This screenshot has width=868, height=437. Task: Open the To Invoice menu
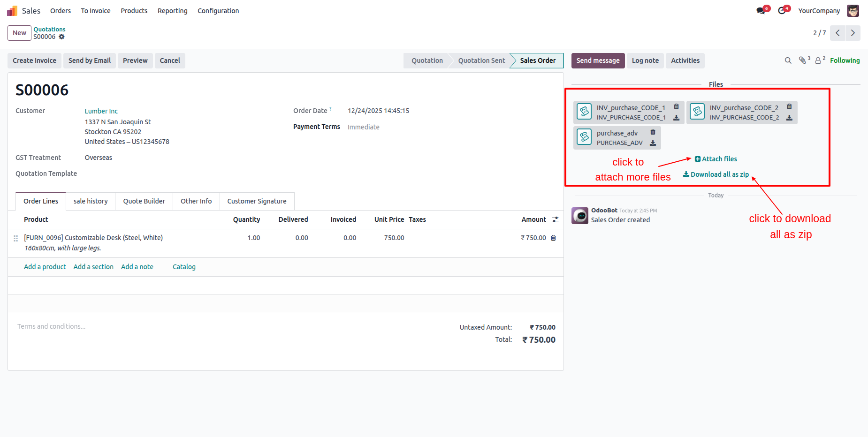(96, 11)
